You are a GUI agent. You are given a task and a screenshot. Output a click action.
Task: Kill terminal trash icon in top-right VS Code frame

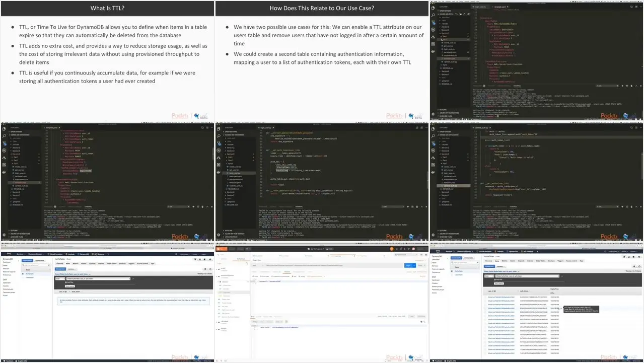pyautogui.click(x=631, y=86)
